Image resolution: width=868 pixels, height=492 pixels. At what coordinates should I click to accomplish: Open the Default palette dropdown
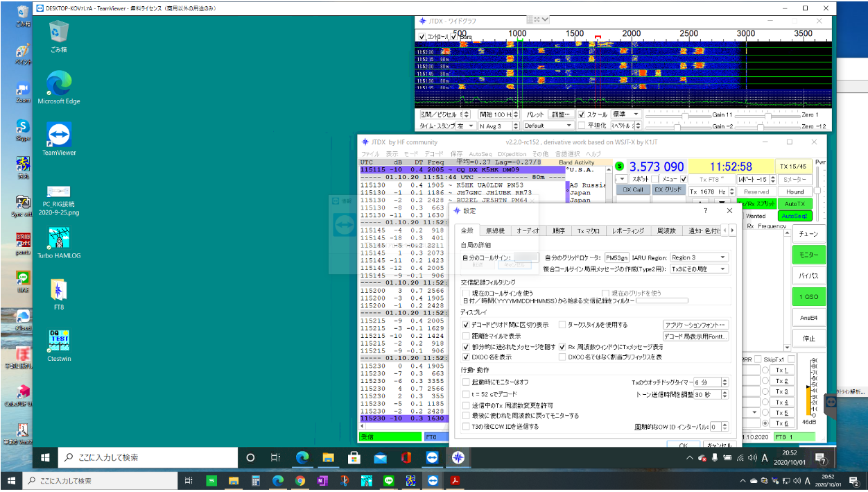pyautogui.click(x=548, y=126)
